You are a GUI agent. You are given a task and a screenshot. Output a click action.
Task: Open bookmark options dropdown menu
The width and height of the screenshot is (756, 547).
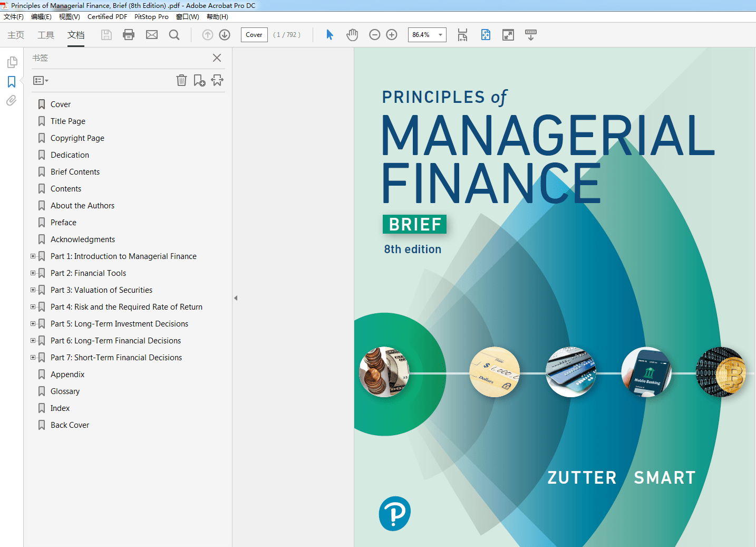41,81
